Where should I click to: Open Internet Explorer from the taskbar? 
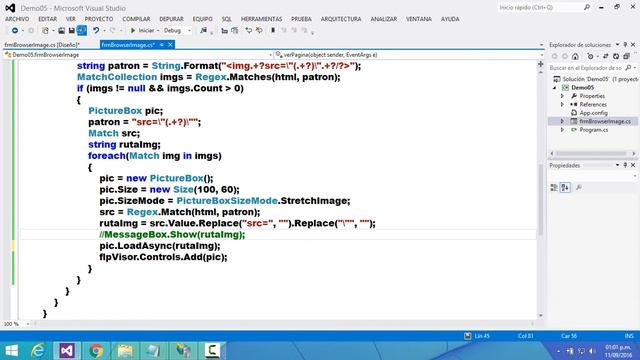(x=38, y=351)
